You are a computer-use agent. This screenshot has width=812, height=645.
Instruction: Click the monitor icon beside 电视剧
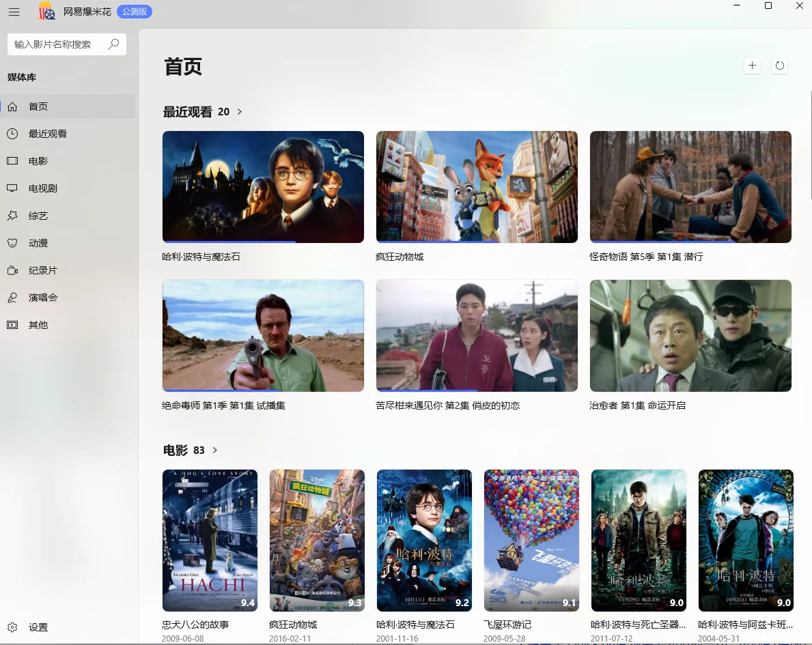tap(12, 188)
